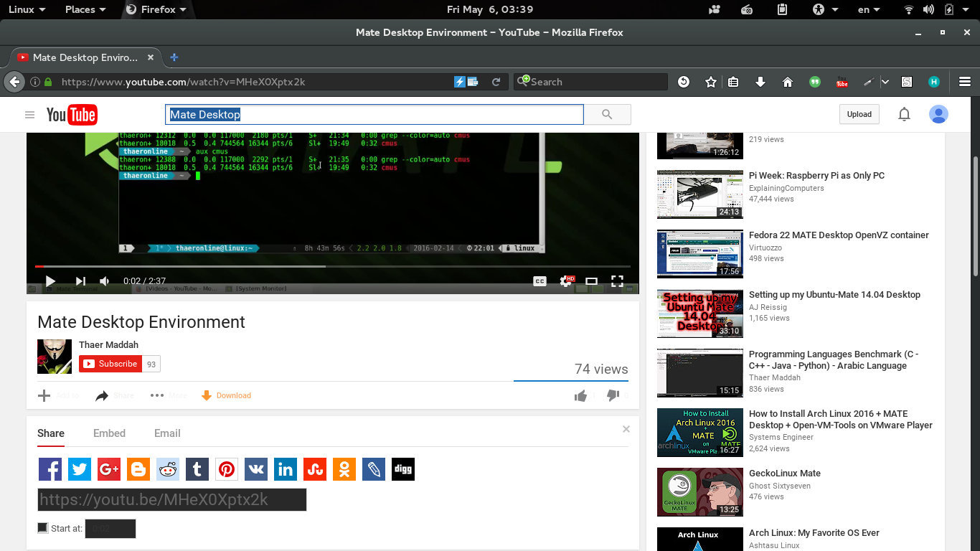Click the orange Download link
The image size is (980, 551).
click(227, 395)
